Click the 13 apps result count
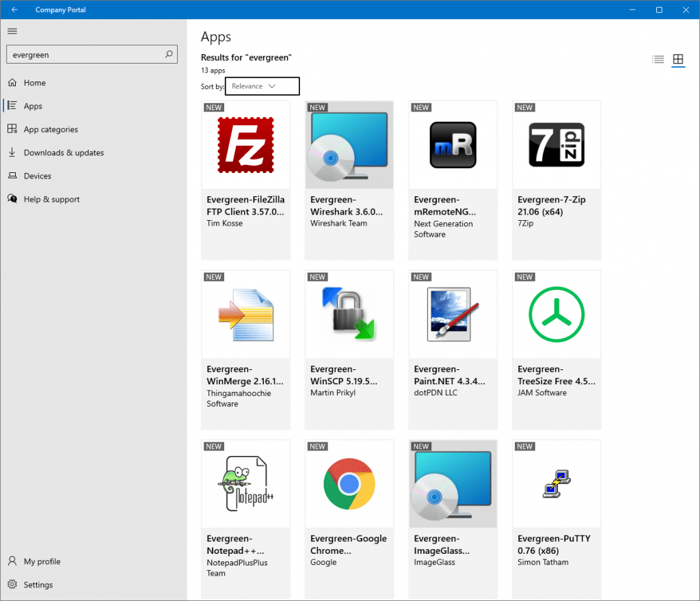Viewport: 700px width, 601px height. [x=213, y=70]
